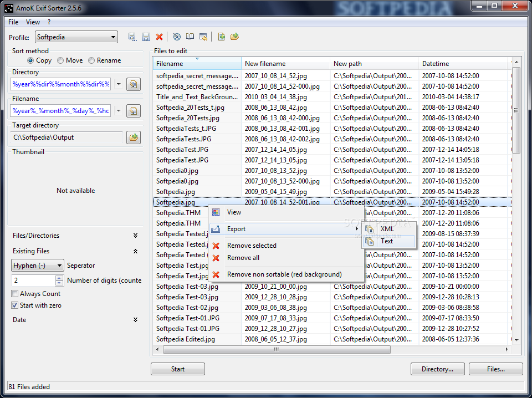Delete profile with red X toolbar icon

(159, 37)
